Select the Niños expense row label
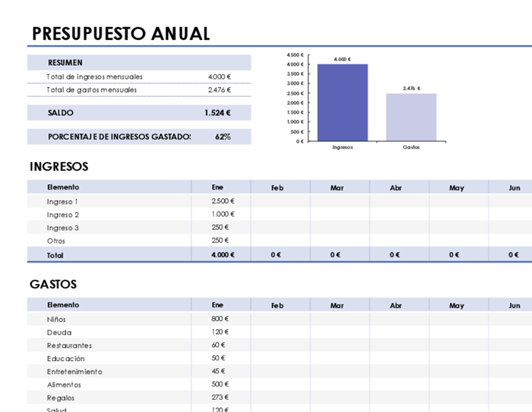Viewport: 532px width, 412px height. 56,319
